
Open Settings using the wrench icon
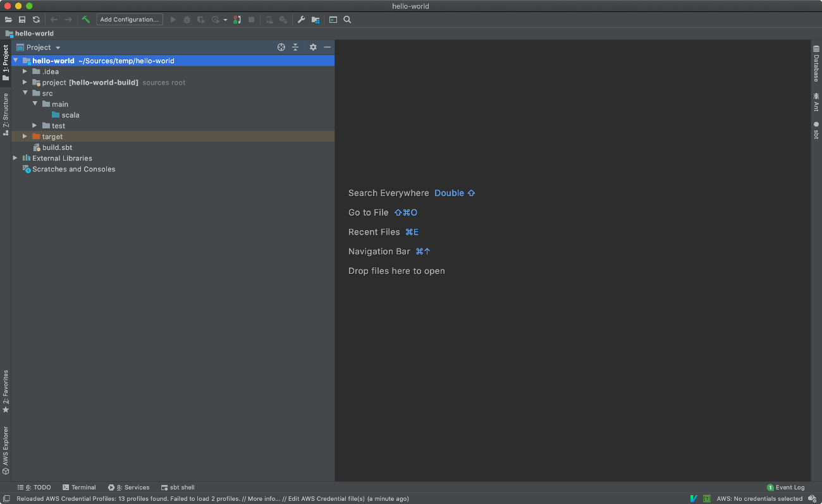301,20
